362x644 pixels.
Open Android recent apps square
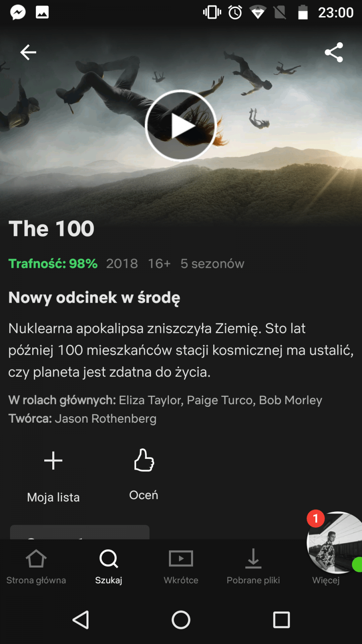point(282,620)
